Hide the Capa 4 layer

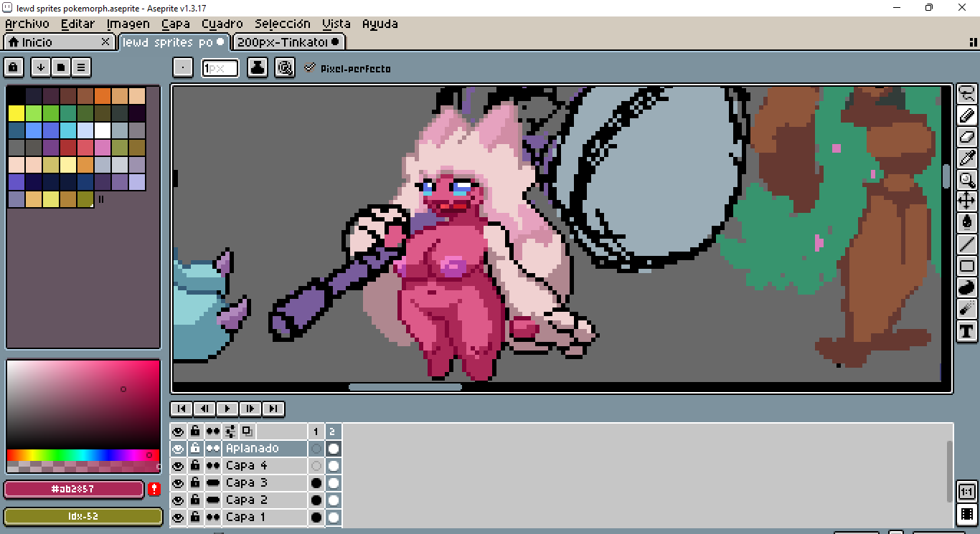click(178, 465)
